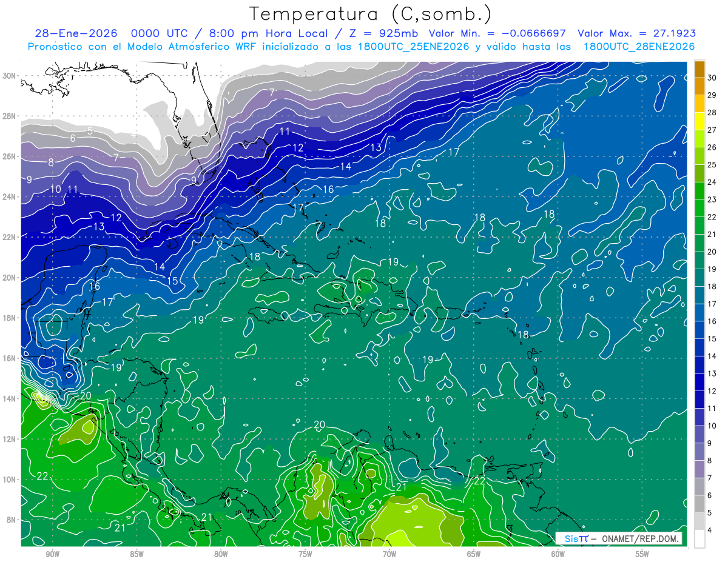Screen dimensions: 728x562
Task: Click the longitude axis label "70W"
Action: coord(389,555)
